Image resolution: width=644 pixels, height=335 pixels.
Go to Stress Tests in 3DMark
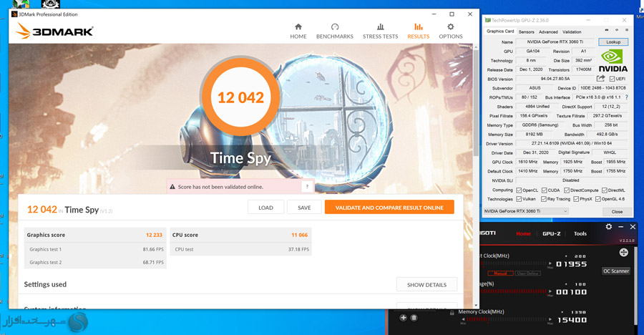coord(381,31)
